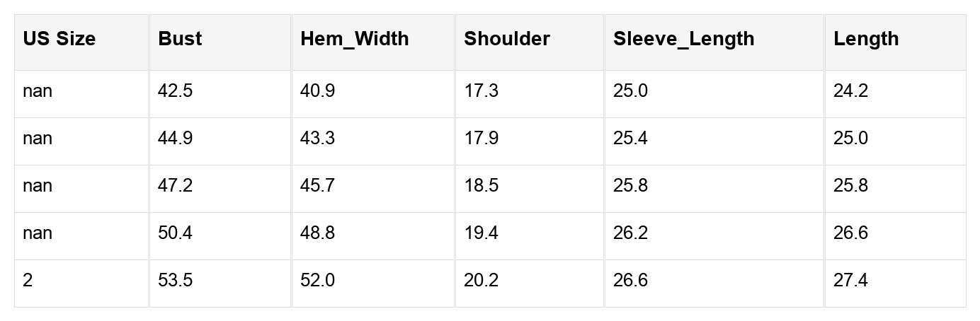Image resolution: width=980 pixels, height=321 pixels.
Task: Click the Bust cell showing 44.9
Action: click(175, 139)
